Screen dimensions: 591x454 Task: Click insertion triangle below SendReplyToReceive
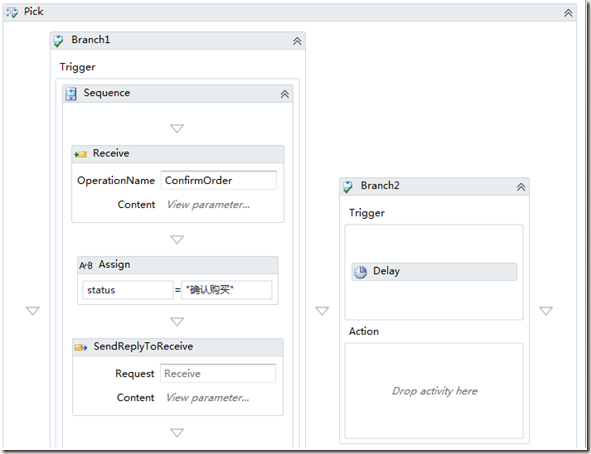pyautogui.click(x=177, y=433)
